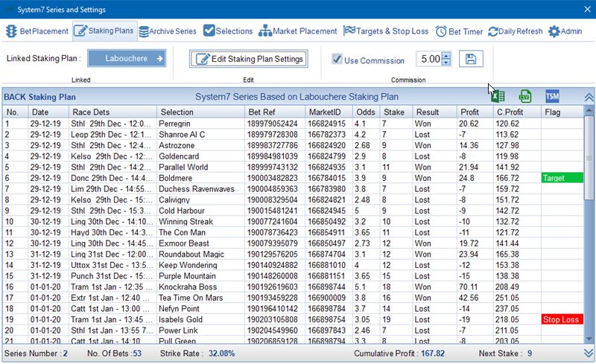
Task: Click the 70.11 profit value
Action: (468, 287)
